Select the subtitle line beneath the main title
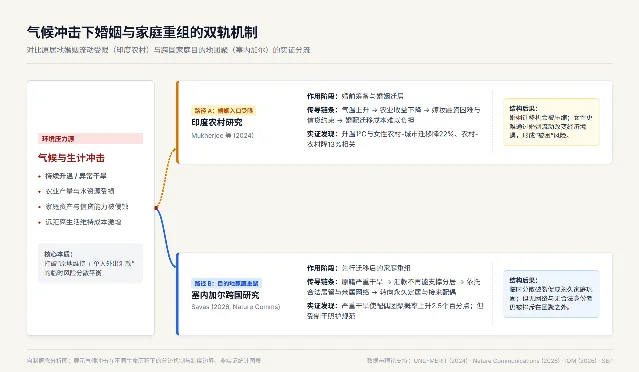 [168, 50]
